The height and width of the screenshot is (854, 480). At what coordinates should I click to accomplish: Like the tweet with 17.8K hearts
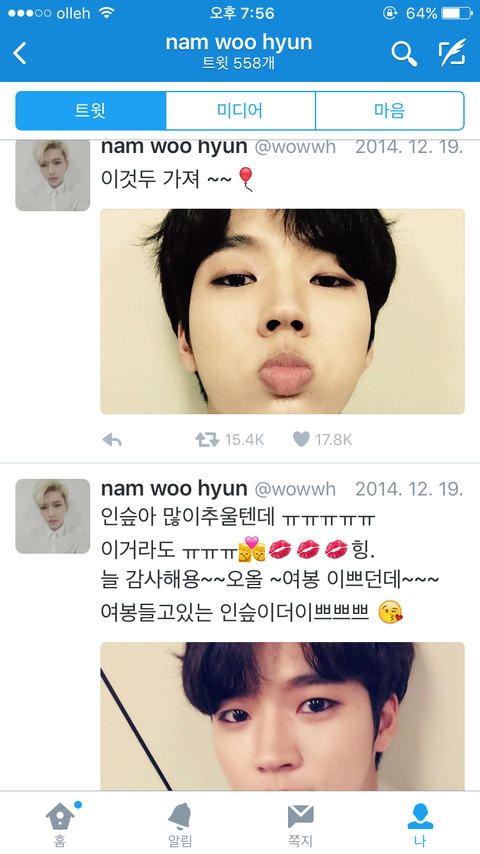pyautogui.click(x=301, y=439)
